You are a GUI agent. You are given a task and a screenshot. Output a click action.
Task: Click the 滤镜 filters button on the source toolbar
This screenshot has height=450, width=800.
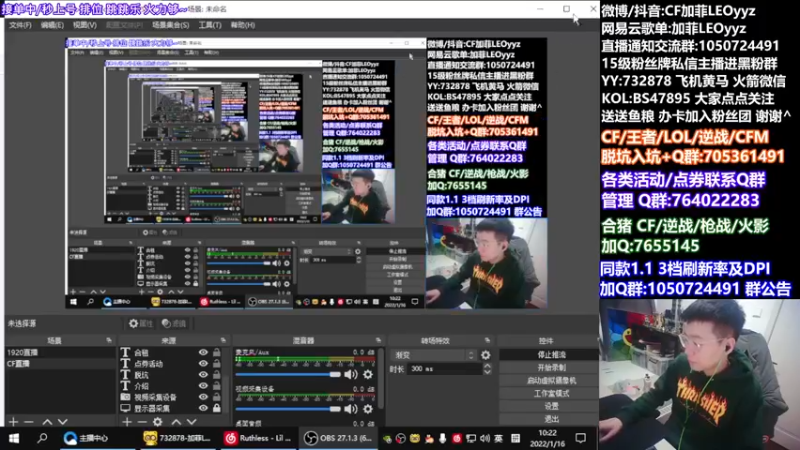(x=173, y=323)
